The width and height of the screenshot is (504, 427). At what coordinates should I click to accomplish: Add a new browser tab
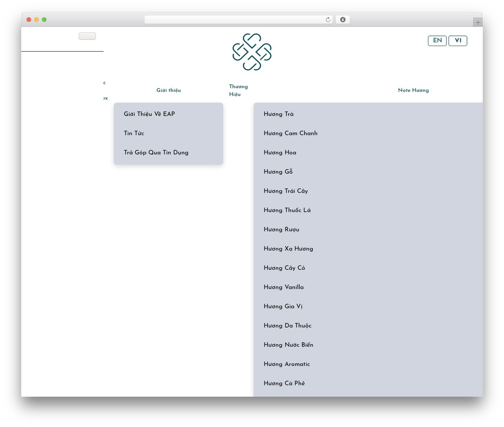coord(478,22)
